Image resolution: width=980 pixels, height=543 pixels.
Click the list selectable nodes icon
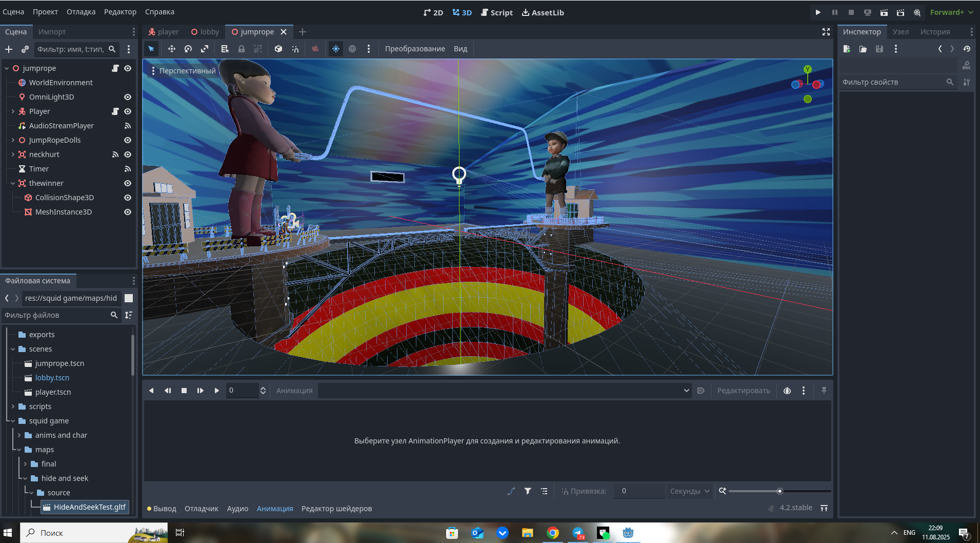[225, 49]
